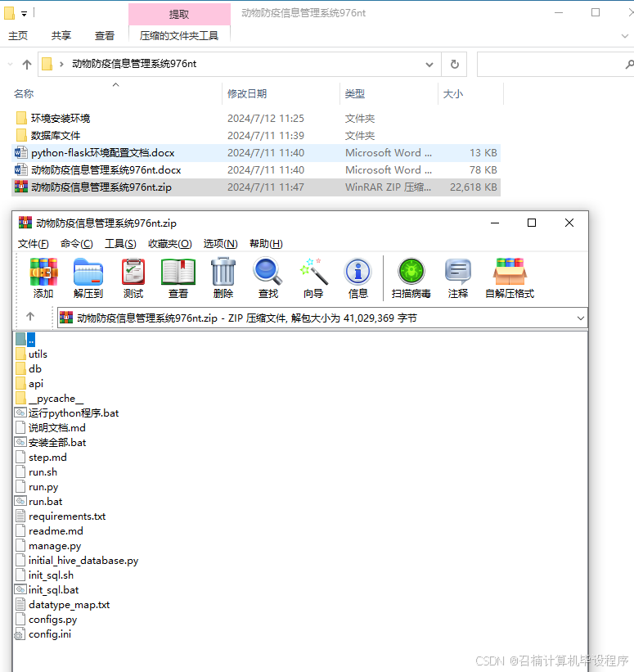Expand the Explorer address bar history dropdown

click(x=429, y=65)
